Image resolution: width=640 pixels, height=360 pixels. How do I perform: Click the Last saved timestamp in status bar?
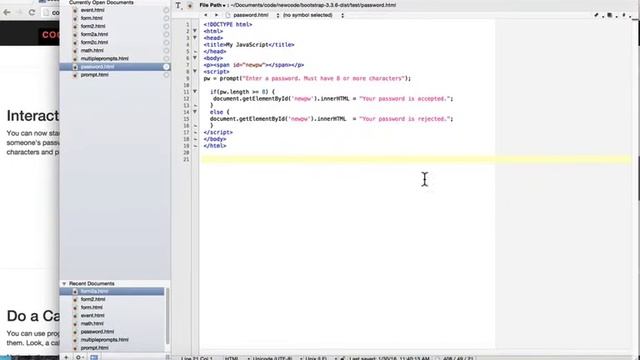coord(389,358)
